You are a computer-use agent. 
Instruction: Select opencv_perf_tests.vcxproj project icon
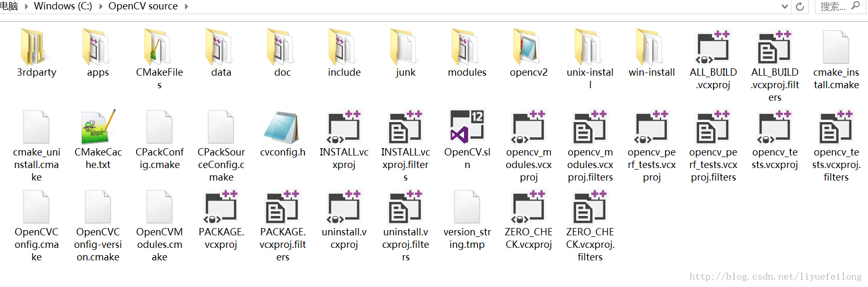(652, 127)
